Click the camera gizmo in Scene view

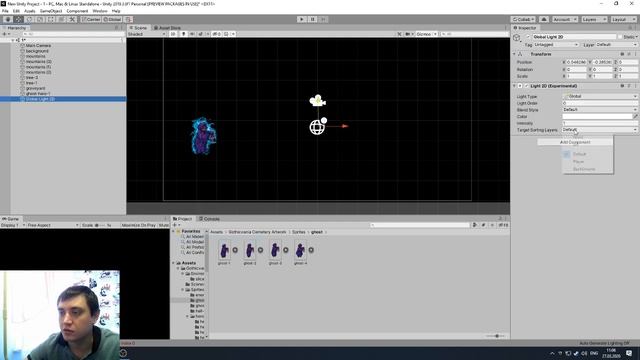click(318, 100)
